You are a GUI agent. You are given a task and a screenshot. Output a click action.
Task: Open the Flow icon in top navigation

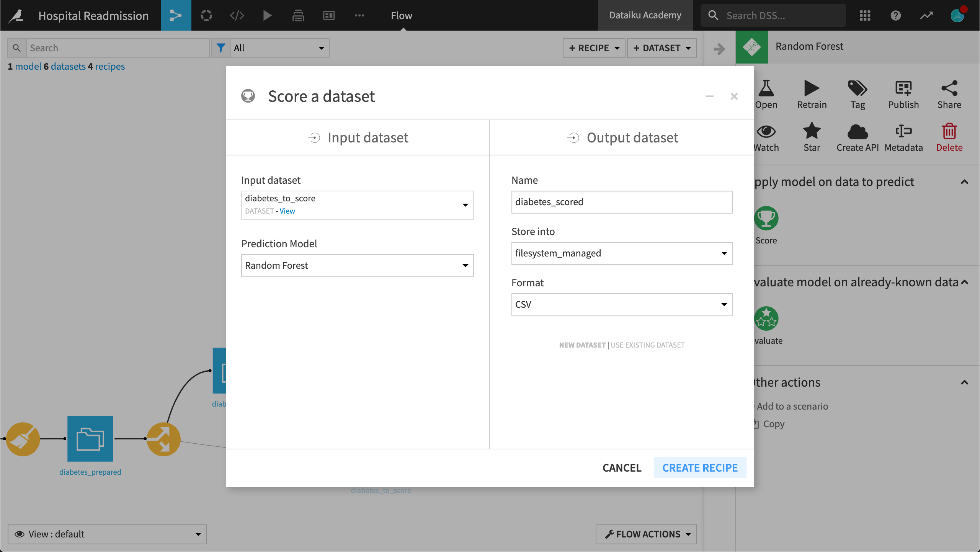(176, 15)
